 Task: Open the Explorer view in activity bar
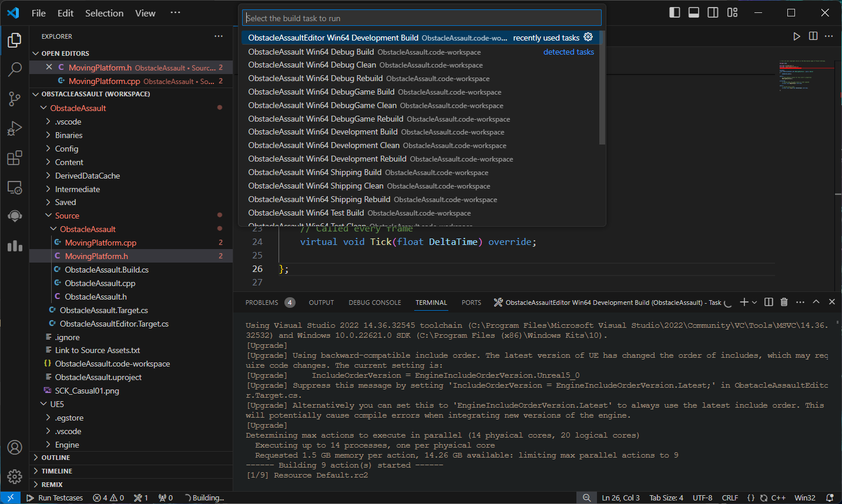pos(15,40)
